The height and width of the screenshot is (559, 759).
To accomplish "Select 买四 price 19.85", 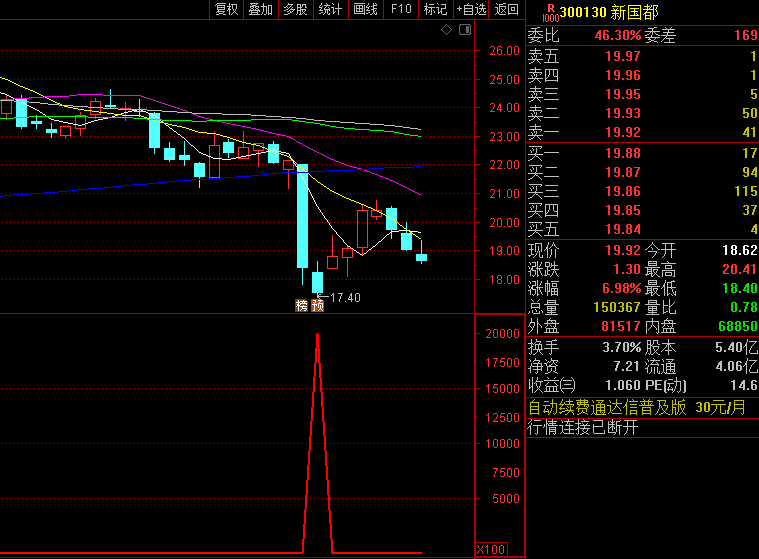I will (623, 211).
